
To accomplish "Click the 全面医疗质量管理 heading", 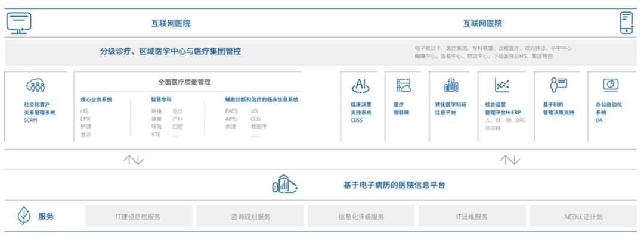I will (184, 82).
